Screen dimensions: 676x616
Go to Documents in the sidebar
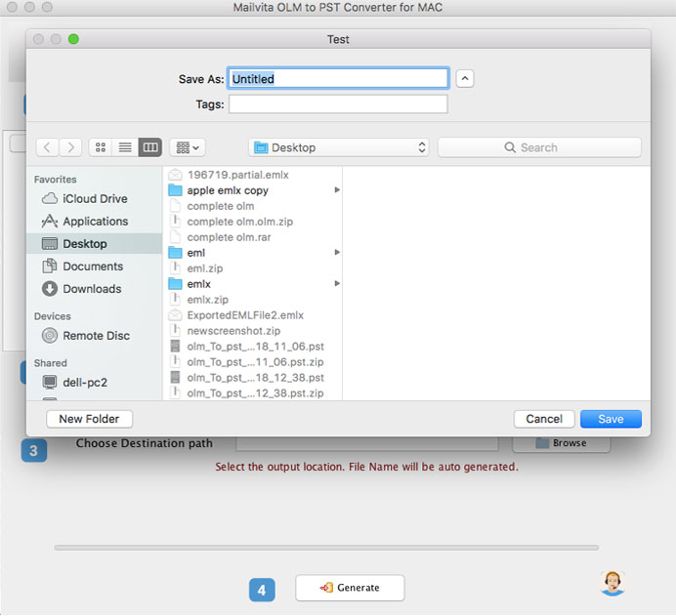93,267
